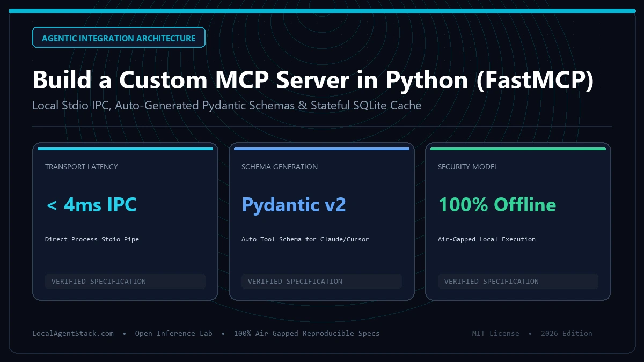This screenshot has height=362, width=644.
Task: Click the Agentic Integration Architecture badge
Action: click(119, 38)
